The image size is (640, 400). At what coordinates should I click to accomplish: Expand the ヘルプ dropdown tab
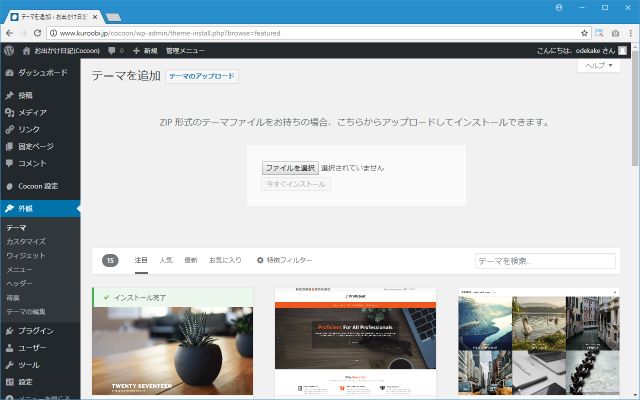coord(598,66)
